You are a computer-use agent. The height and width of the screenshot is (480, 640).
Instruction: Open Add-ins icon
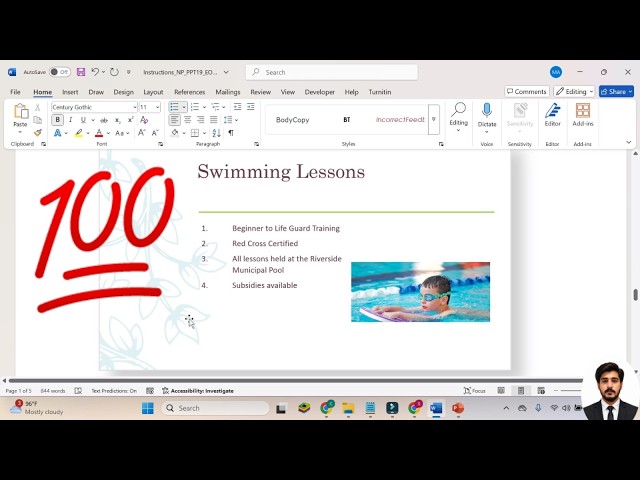(x=582, y=110)
